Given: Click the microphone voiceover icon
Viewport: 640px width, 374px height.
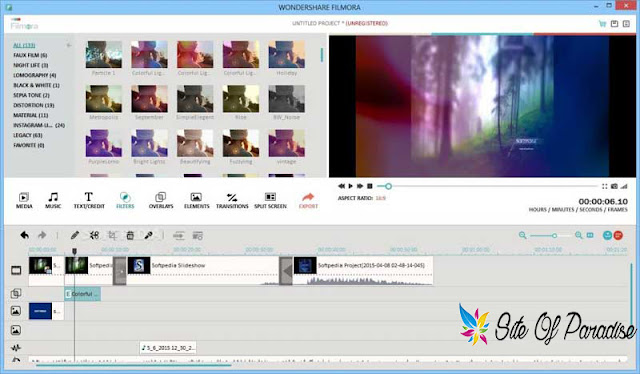Looking at the screenshot, I should (x=149, y=235).
